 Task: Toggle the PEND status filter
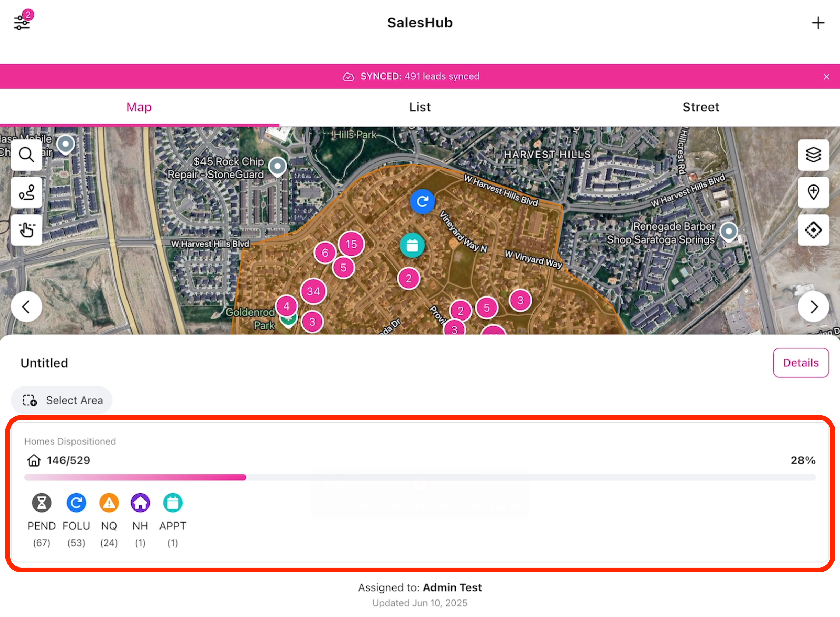pos(42,502)
